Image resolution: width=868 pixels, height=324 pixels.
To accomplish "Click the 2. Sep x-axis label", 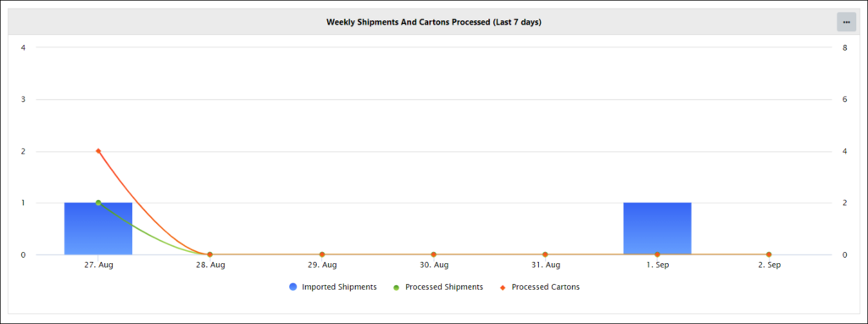I will (769, 265).
